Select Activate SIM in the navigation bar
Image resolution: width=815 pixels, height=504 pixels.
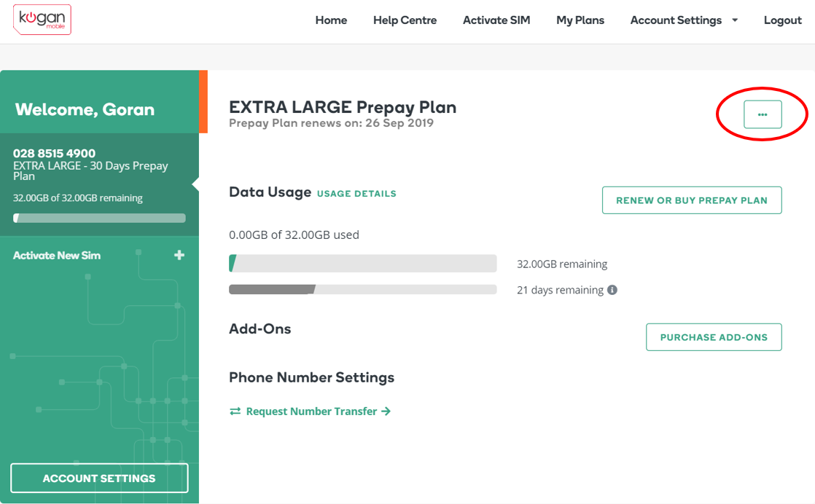[496, 20]
